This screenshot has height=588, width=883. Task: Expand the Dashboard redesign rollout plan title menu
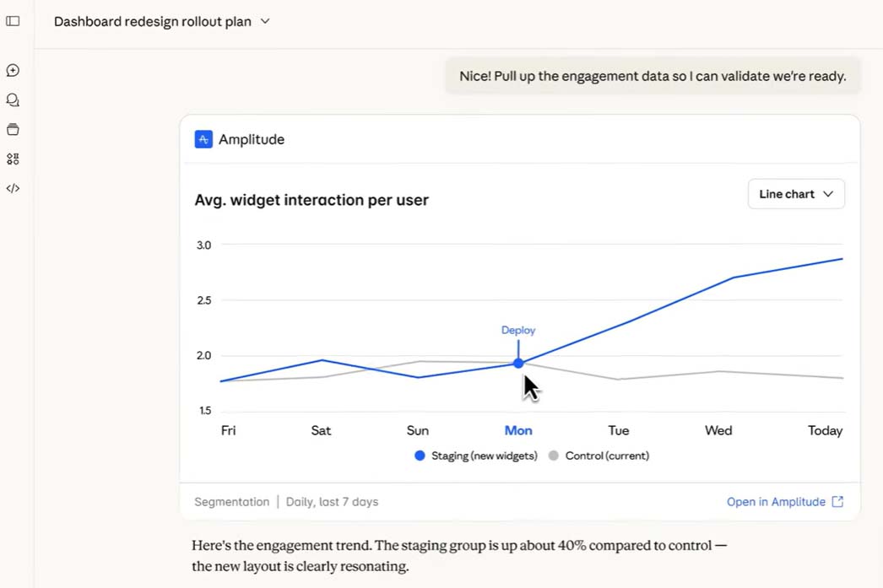coord(265,21)
